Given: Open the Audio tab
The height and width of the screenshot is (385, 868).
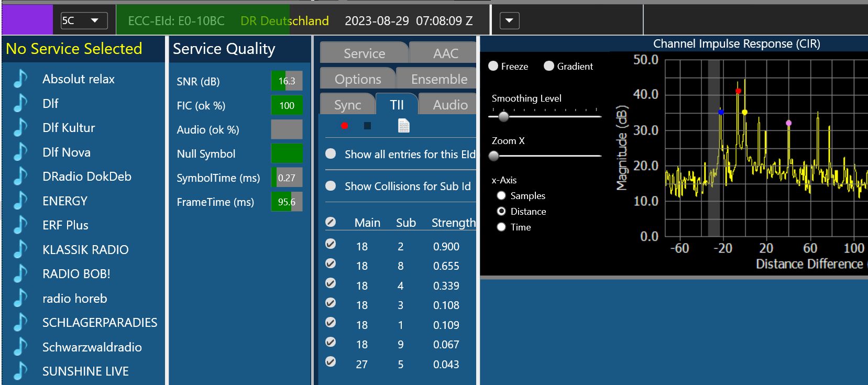Looking at the screenshot, I should (449, 105).
